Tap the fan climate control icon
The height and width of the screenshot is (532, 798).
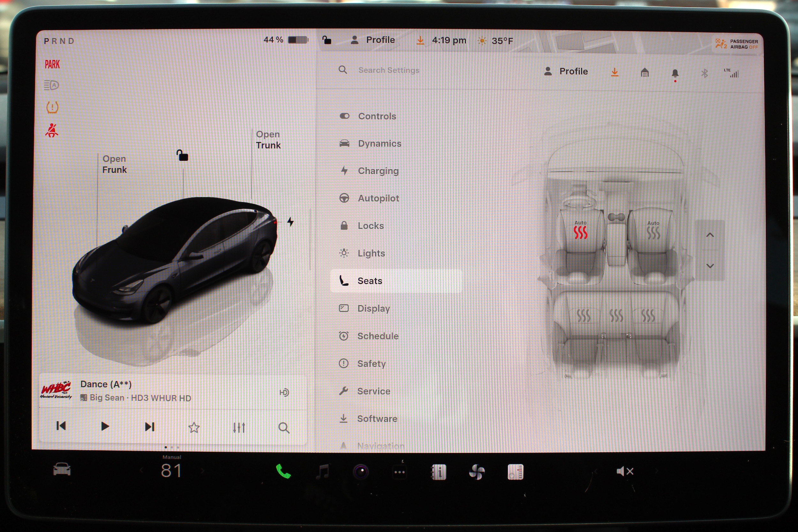477,472
